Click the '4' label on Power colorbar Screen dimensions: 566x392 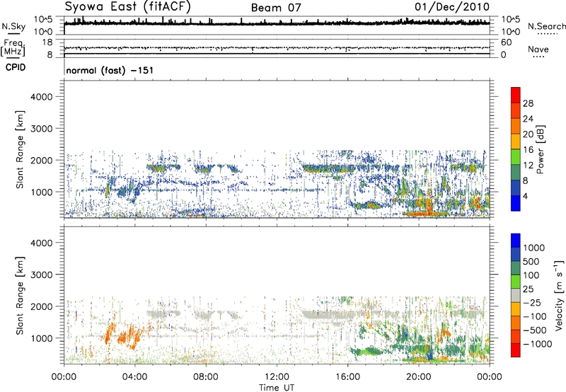(525, 197)
